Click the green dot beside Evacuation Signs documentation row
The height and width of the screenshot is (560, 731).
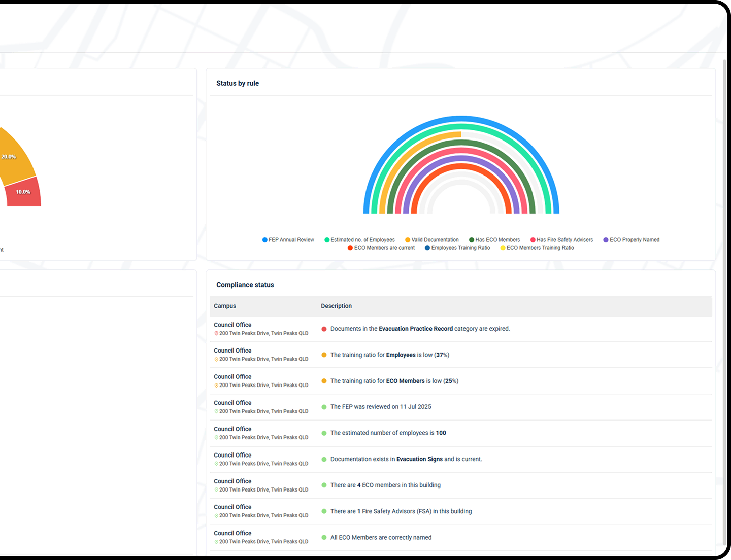point(324,459)
